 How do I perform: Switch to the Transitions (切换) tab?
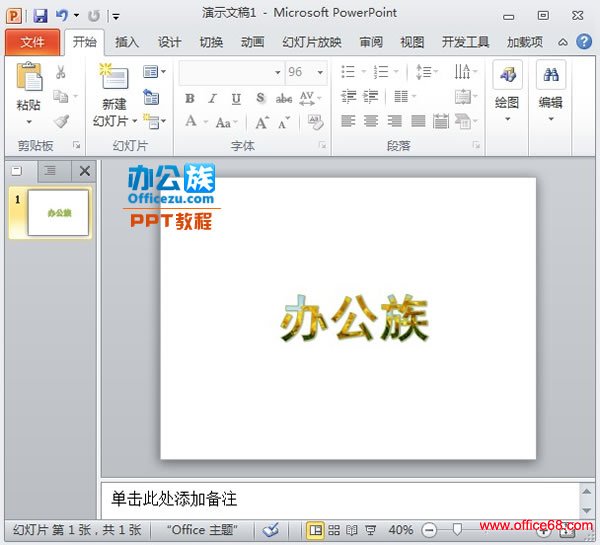211,42
